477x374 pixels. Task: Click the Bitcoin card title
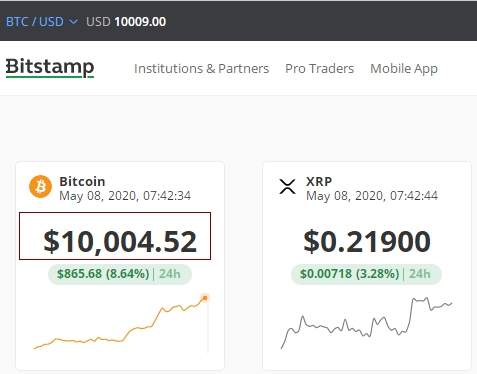point(82,182)
